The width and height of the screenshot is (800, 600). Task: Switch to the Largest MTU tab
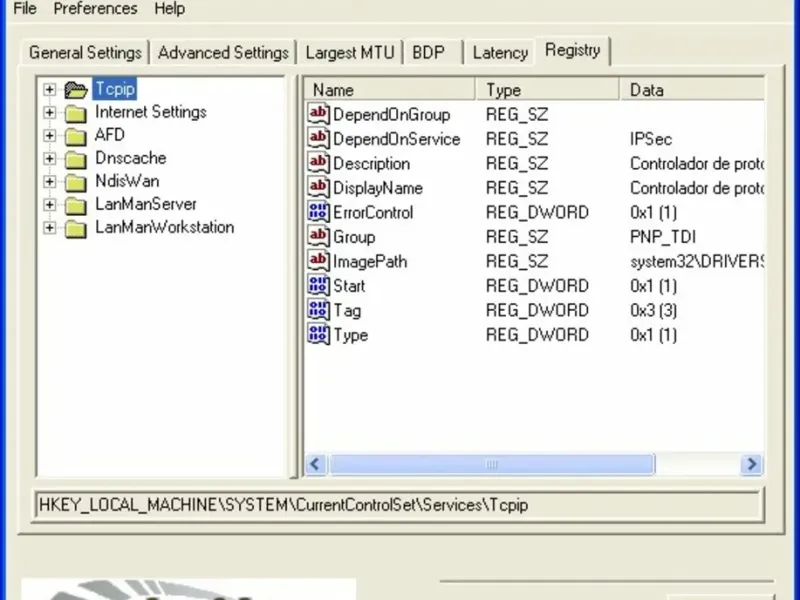(x=350, y=53)
